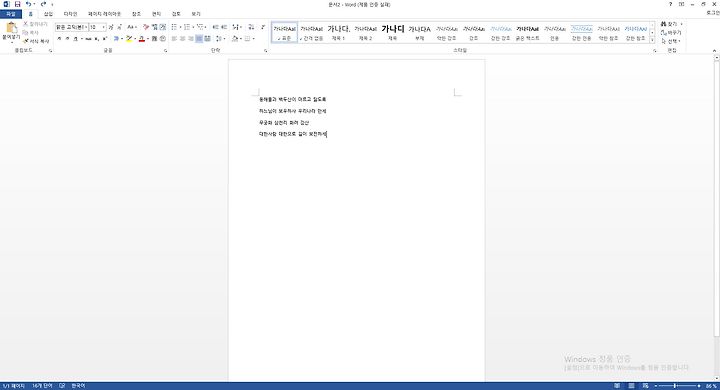The height and width of the screenshot is (390, 720).
Task: Open Paragraph dialog launcher
Action: tap(266, 51)
